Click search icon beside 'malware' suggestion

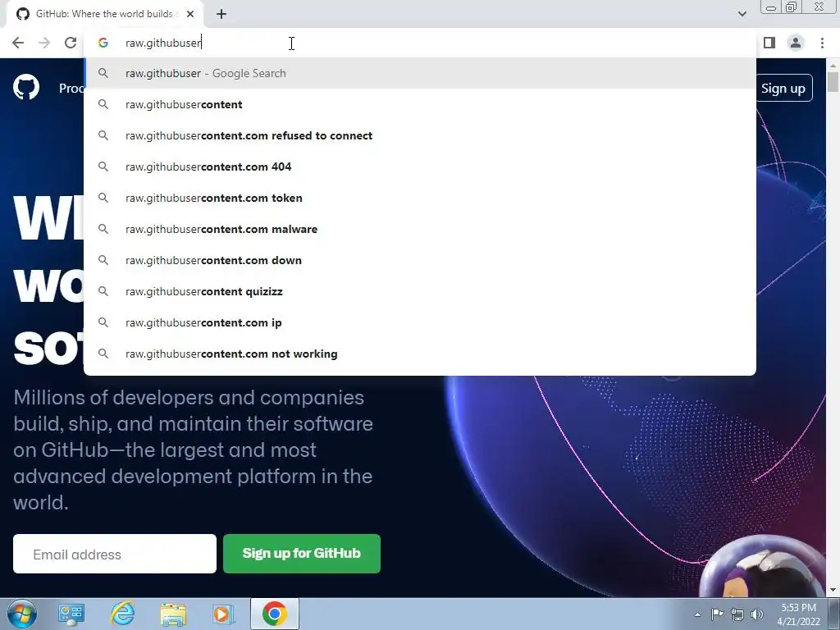tap(103, 229)
